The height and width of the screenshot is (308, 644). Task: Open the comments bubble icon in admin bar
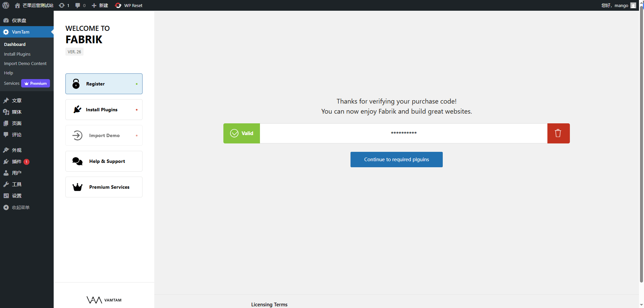78,5
